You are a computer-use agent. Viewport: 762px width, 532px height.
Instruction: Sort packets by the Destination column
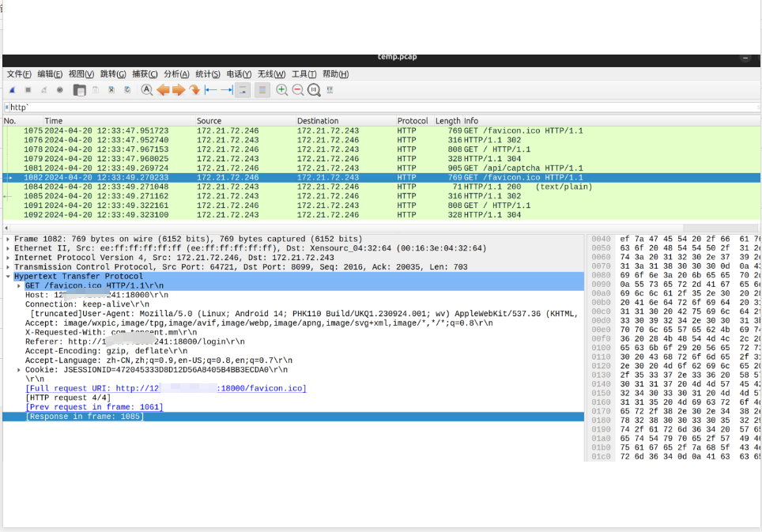click(x=345, y=120)
